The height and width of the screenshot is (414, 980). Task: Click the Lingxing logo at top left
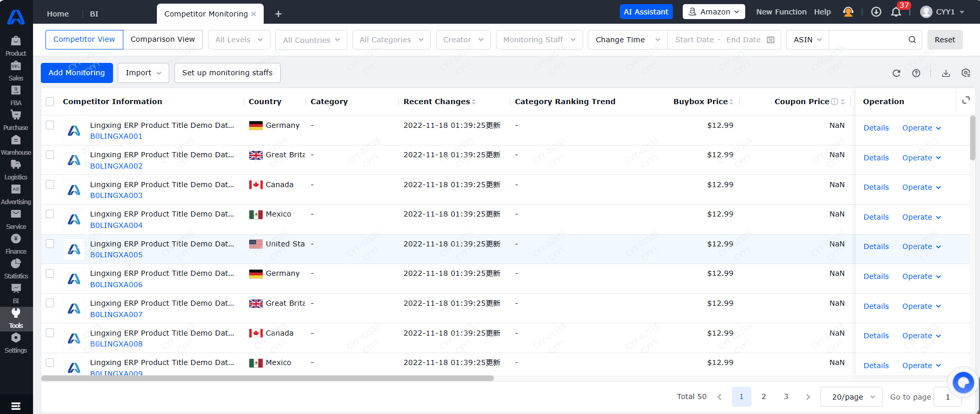(16, 17)
